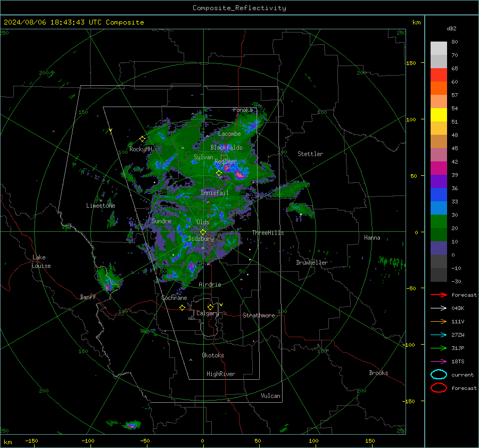Click the Lacombe city label

point(229,134)
